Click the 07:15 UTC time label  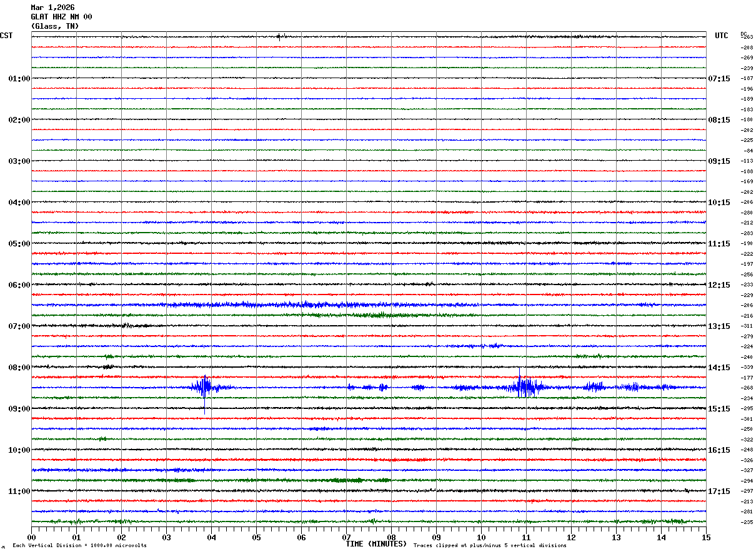(719, 79)
